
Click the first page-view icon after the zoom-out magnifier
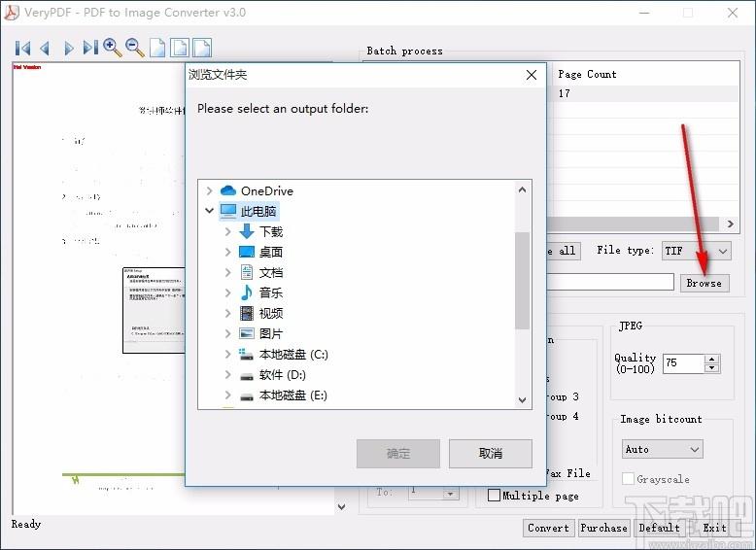(x=157, y=48)
